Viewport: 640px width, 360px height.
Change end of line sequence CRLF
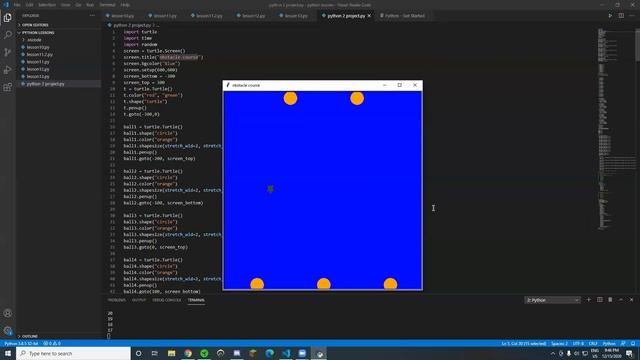pos(593,343)
